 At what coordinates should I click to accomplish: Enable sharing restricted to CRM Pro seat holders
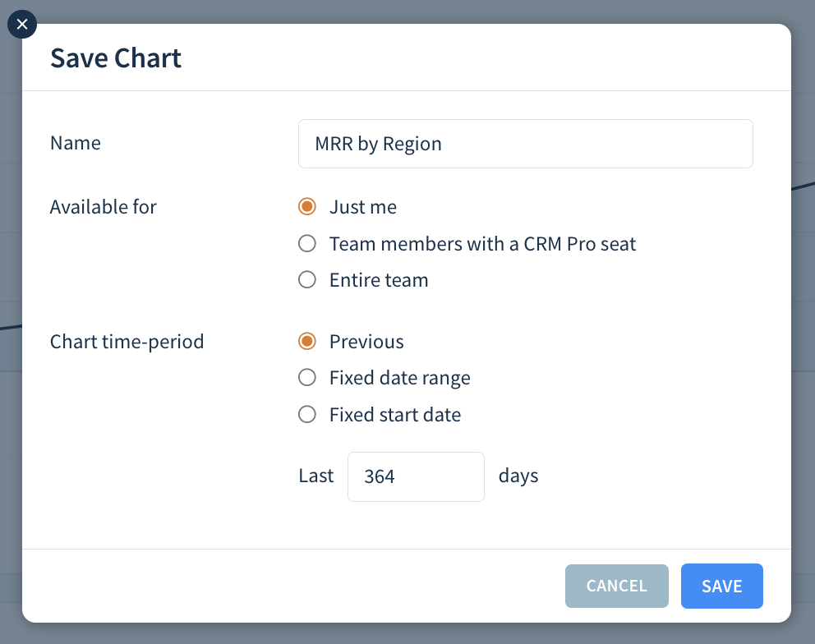point(307,243)
